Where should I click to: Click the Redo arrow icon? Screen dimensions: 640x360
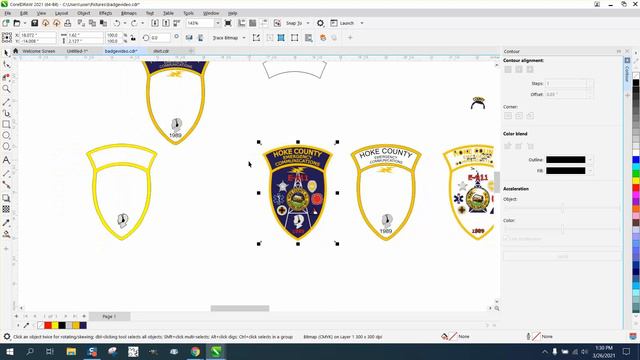tap(134, 23)
